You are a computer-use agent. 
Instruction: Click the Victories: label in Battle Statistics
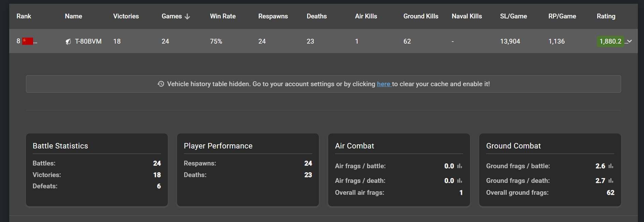coord(47,175)
